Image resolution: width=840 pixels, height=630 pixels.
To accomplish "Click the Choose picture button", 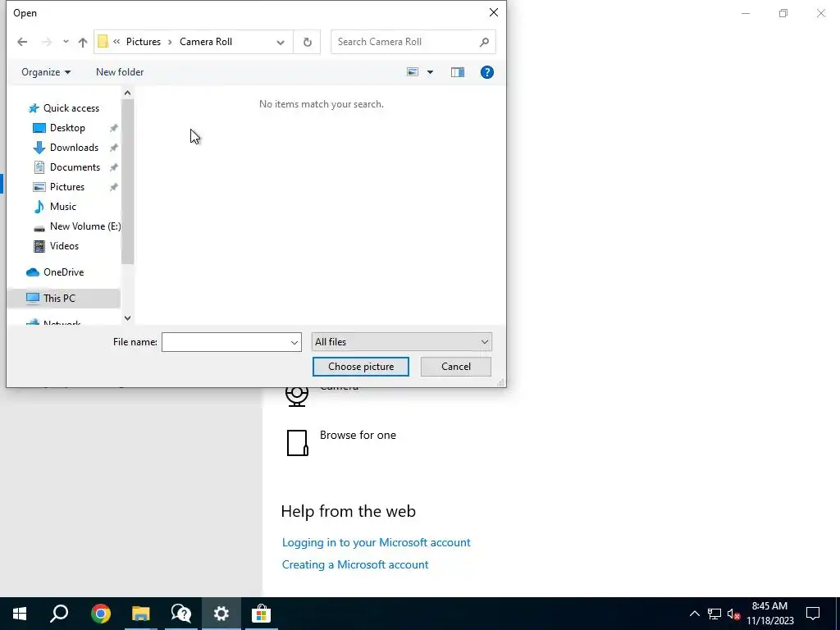I will tap(361, 367).
